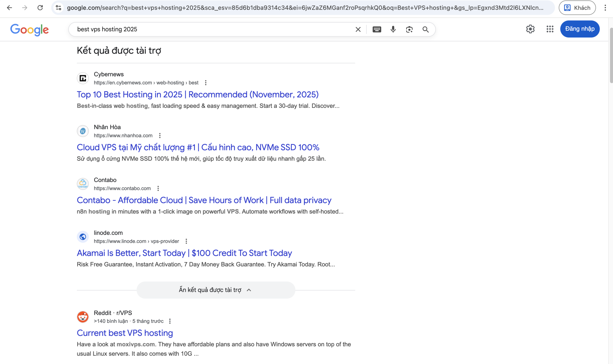Click the Đăng nhập button

[580, 29]
